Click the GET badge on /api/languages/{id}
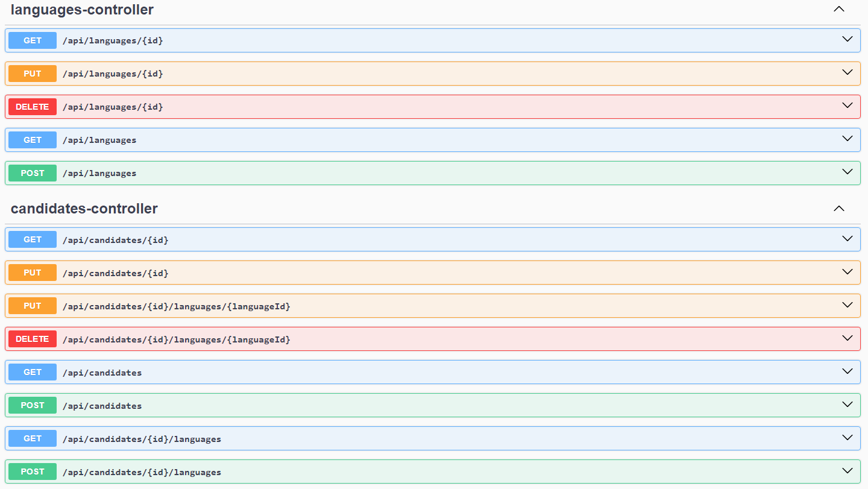Viewport: 868px width, 489px height. click(x=32, y=40)
